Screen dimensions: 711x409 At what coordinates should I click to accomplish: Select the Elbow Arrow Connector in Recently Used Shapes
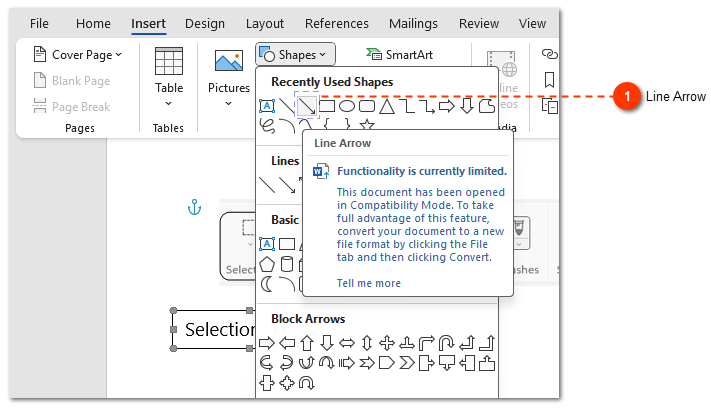pos(427,106)
